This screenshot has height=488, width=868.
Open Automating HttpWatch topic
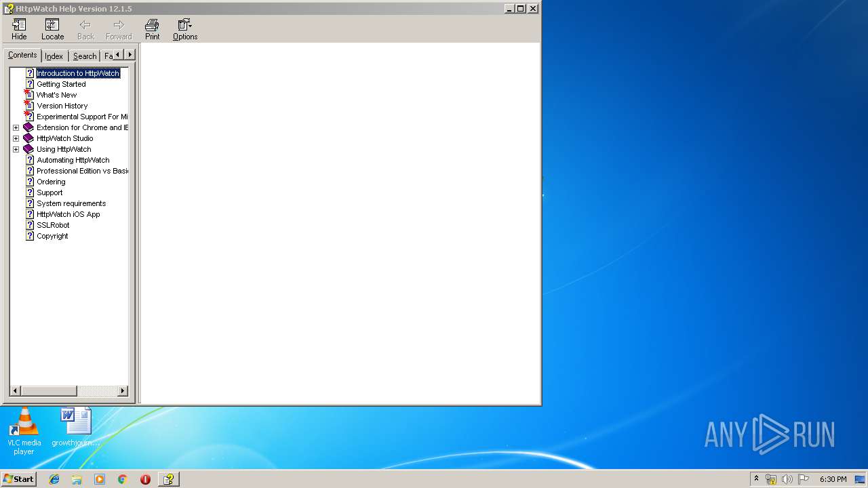[x=73, y=160]
